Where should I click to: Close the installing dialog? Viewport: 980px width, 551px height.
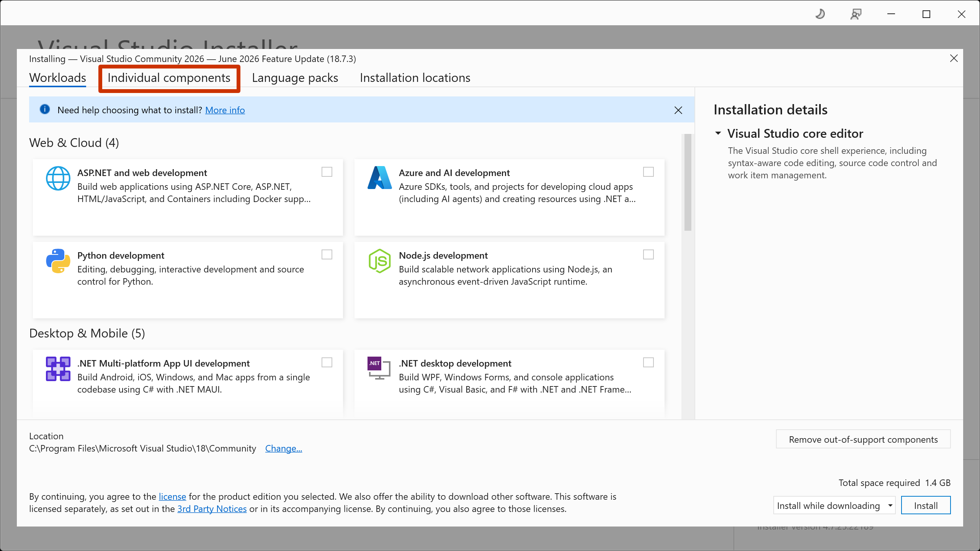[954, 58]
